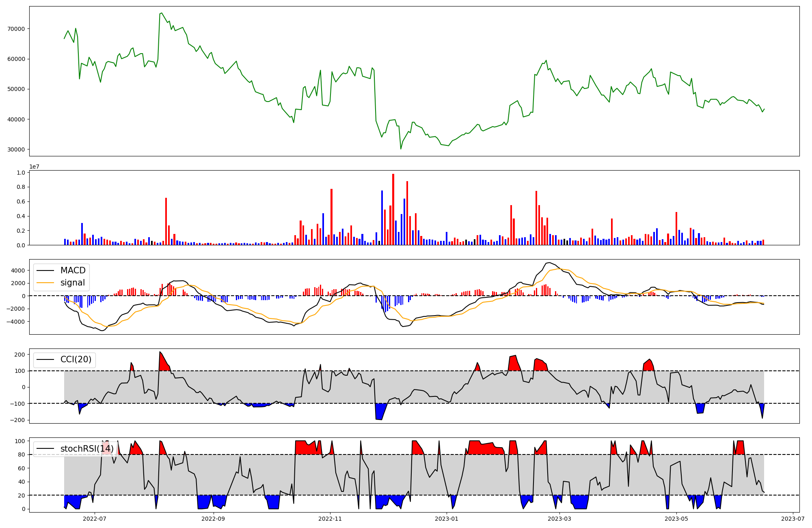The width and height of the screenshot is (812, 528).
Task: Click the 2022-09 date axis label
Action: coord(213,519)
